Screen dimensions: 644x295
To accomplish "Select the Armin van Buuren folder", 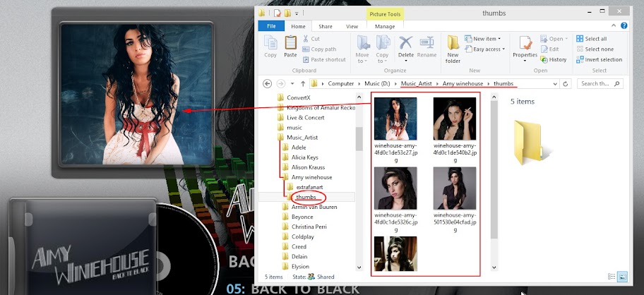I will click(x=314, y=207).
